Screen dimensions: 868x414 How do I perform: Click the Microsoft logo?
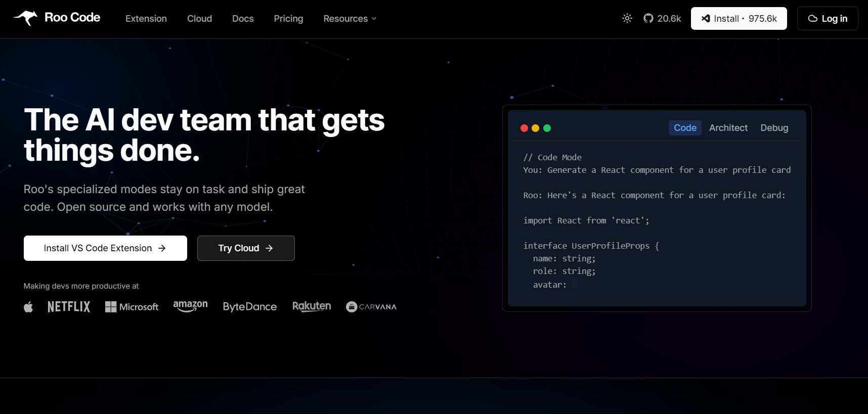tap(132, 307)
